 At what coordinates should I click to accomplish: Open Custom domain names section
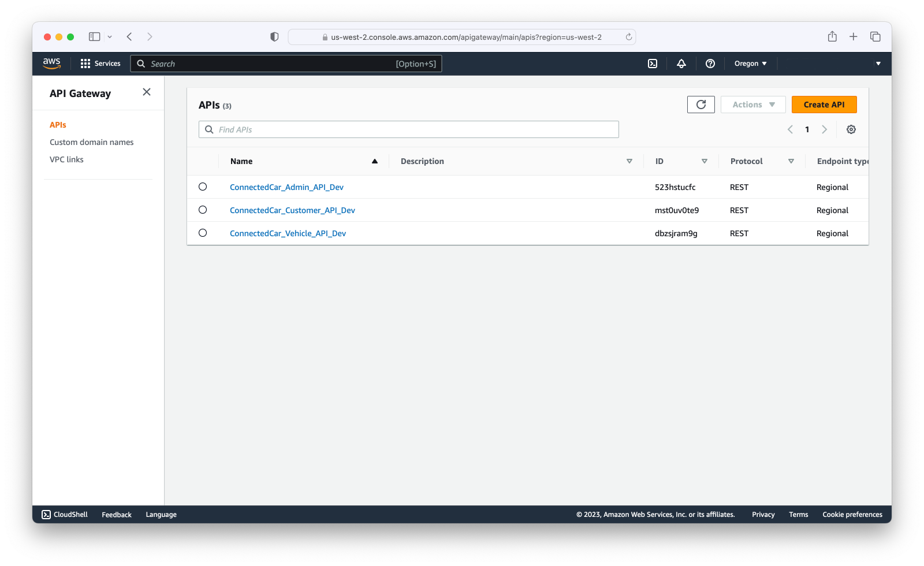point(91,142)
